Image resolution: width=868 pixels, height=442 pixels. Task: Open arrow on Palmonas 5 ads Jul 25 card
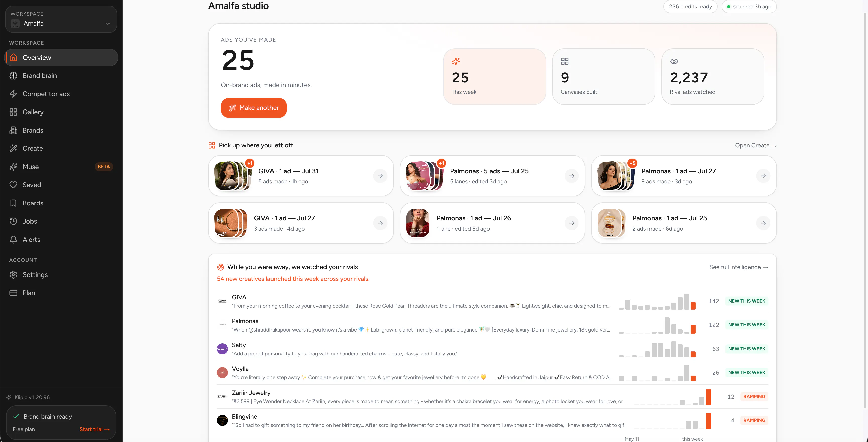(x=571, y=176)
